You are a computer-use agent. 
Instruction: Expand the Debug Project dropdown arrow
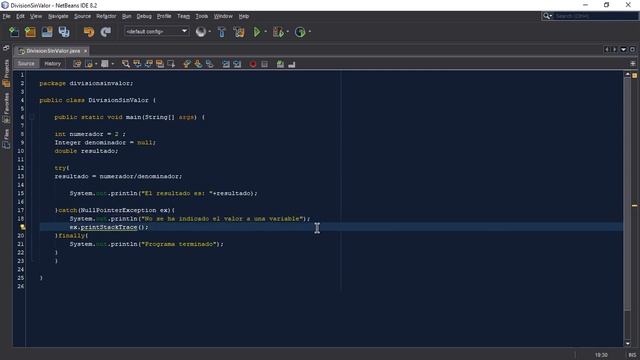click(x=288, y=32)
